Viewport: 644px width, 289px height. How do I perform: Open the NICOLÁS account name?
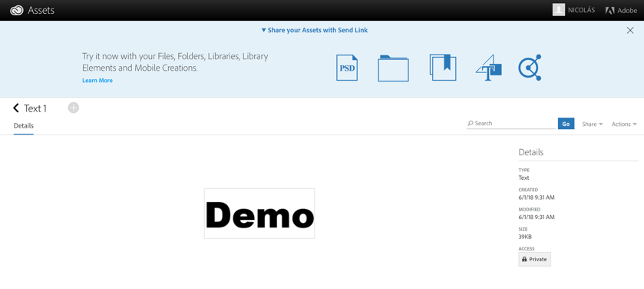point(582,10)
